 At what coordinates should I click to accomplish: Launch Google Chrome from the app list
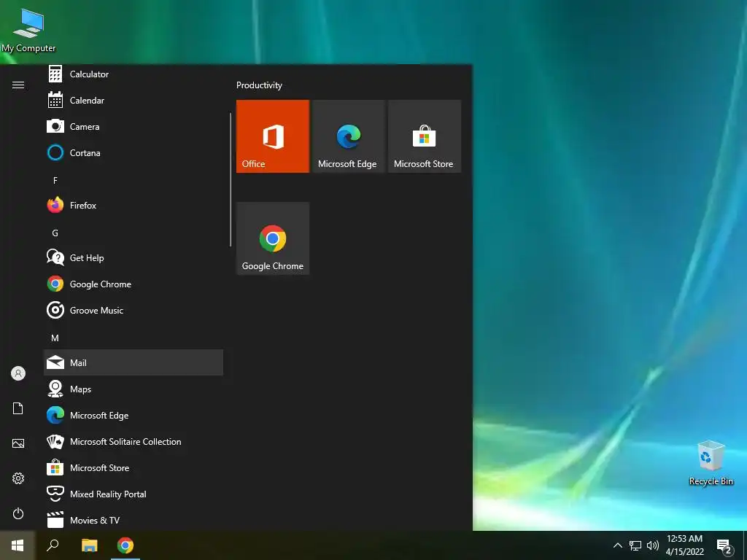point(133,284)
